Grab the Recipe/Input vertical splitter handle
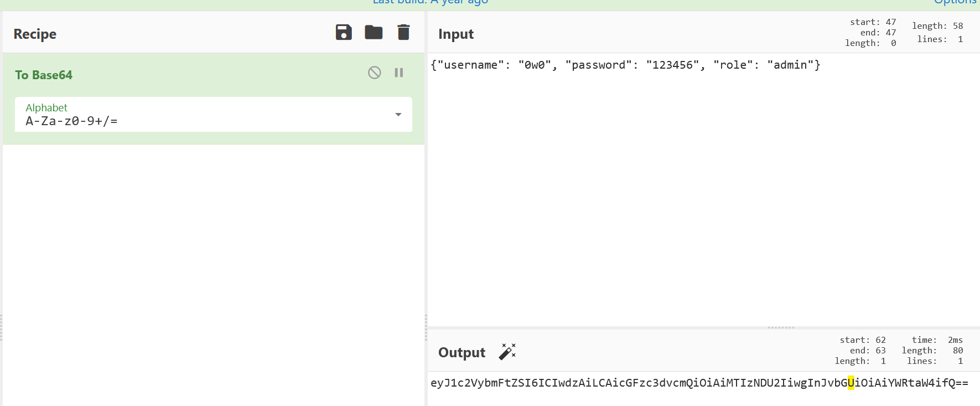The width and height of the screenshot is (980, 406). coord(426,327)
